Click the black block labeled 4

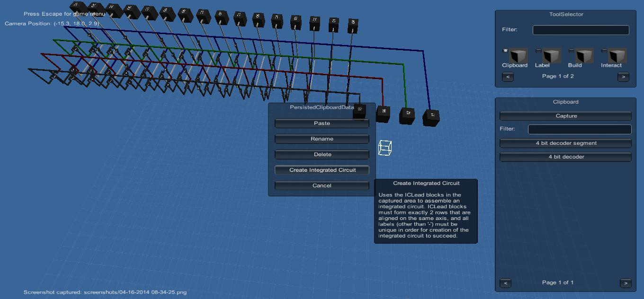point(384,114)
